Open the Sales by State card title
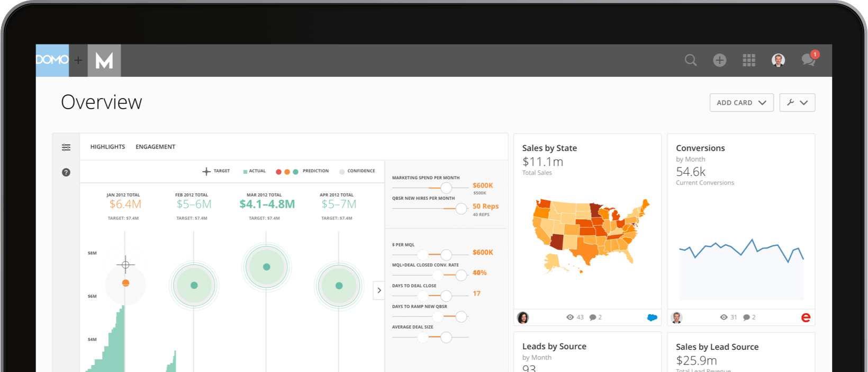 pyautogui.click(x=549, y=148)
